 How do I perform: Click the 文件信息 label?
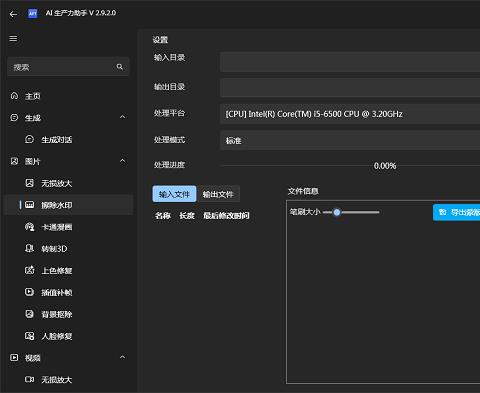point(303,191)
